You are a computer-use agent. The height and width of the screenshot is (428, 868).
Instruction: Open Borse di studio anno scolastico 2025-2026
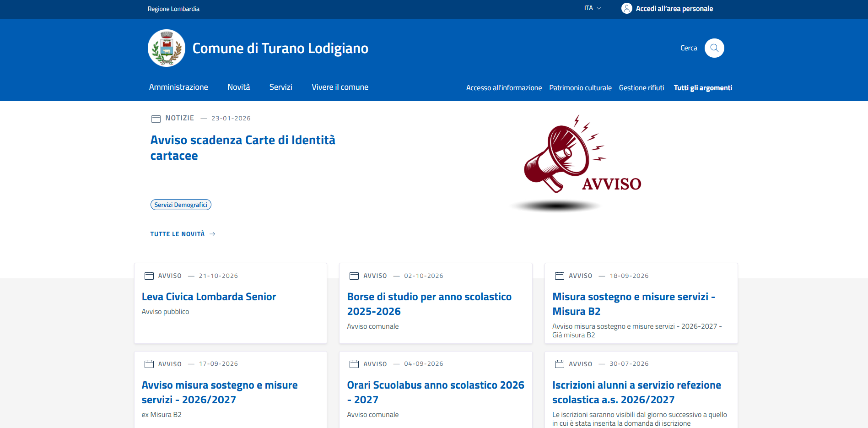tap(429, 304)
